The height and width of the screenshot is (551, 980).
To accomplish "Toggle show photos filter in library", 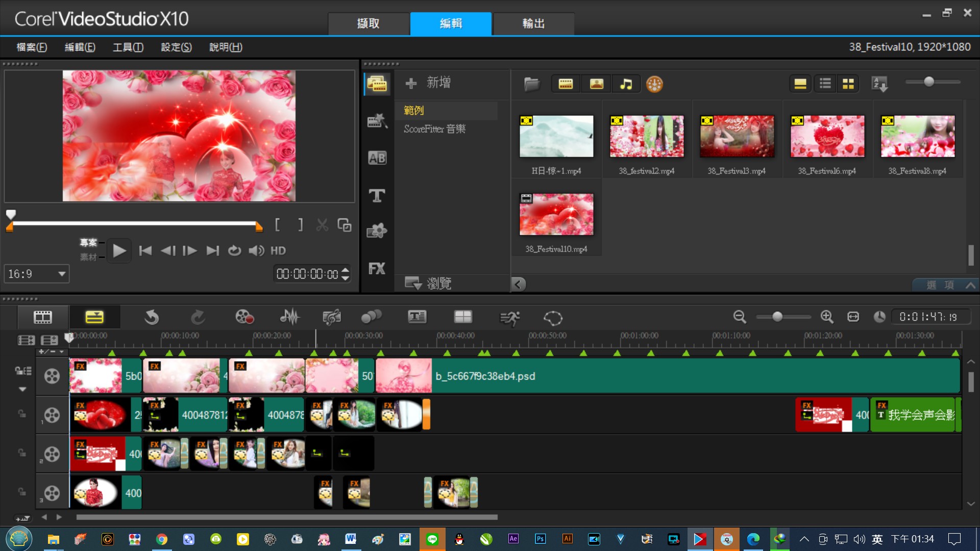I will point(596,84).
